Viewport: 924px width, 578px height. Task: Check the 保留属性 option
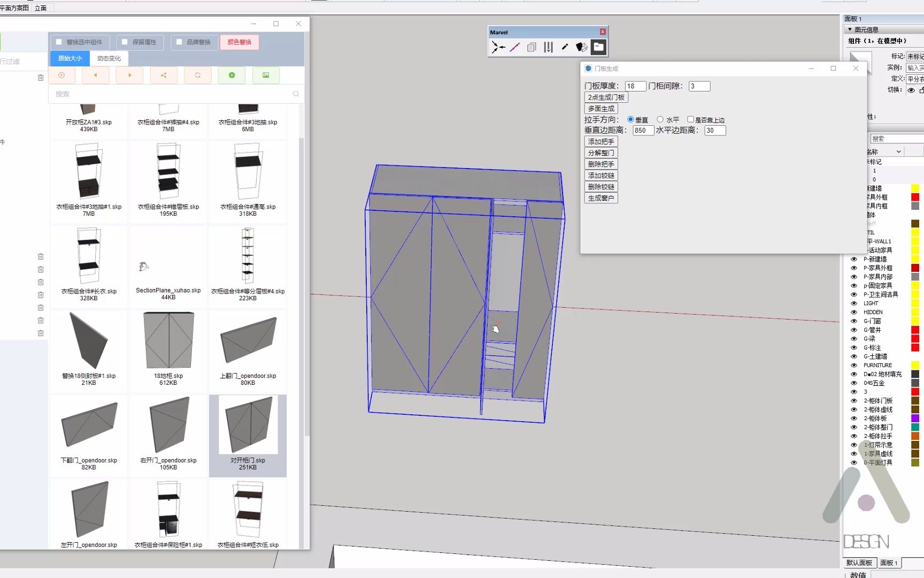(x=125, y=42)
